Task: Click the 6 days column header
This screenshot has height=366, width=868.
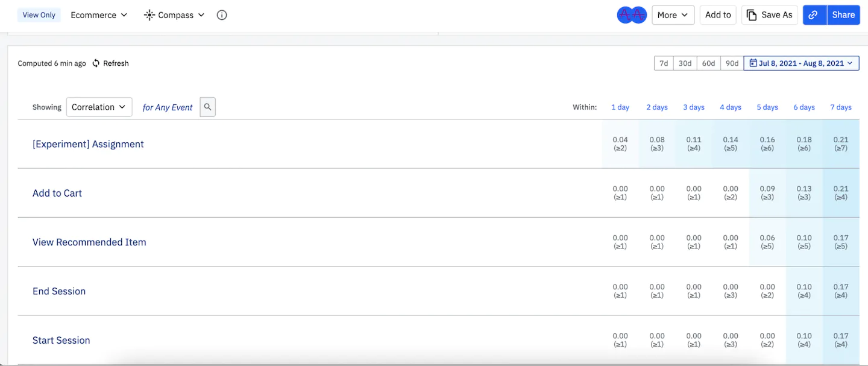Action: tap(804, 107)
